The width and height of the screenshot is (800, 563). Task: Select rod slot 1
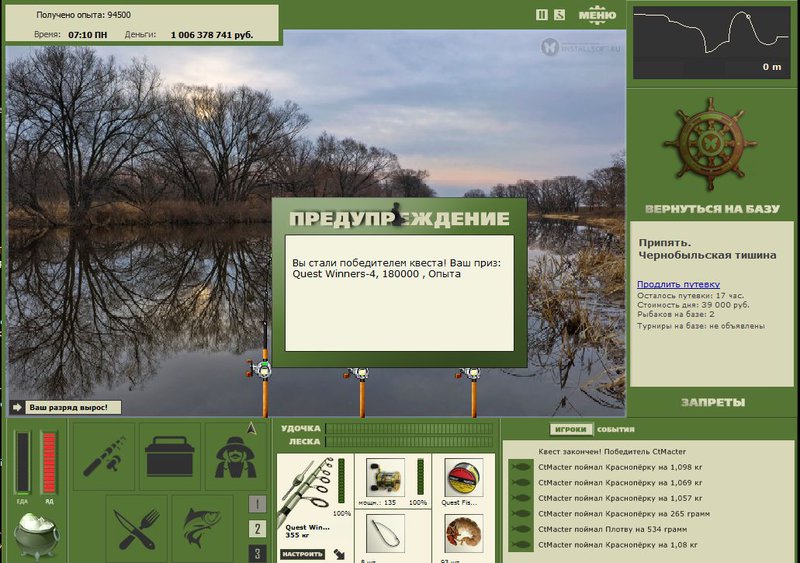tap(257, 504)
